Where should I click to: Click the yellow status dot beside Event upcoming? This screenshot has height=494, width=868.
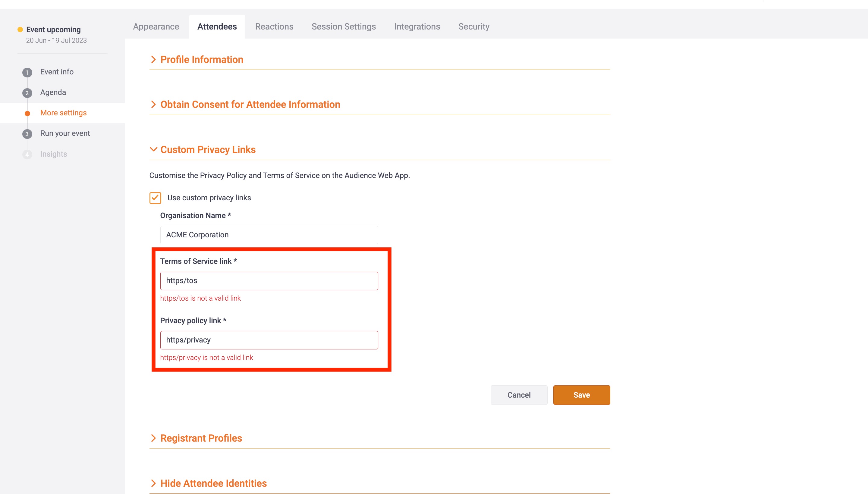click(20, 29)
